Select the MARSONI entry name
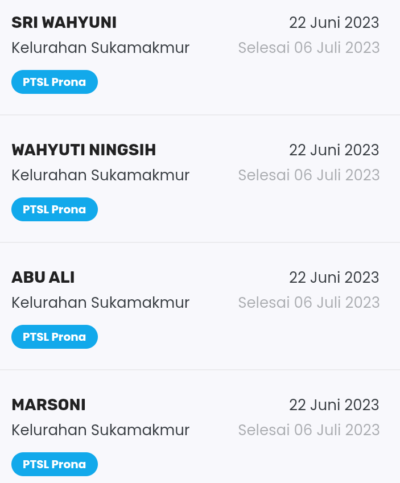Viewport: 400px width, 483px height. [49, 405]
